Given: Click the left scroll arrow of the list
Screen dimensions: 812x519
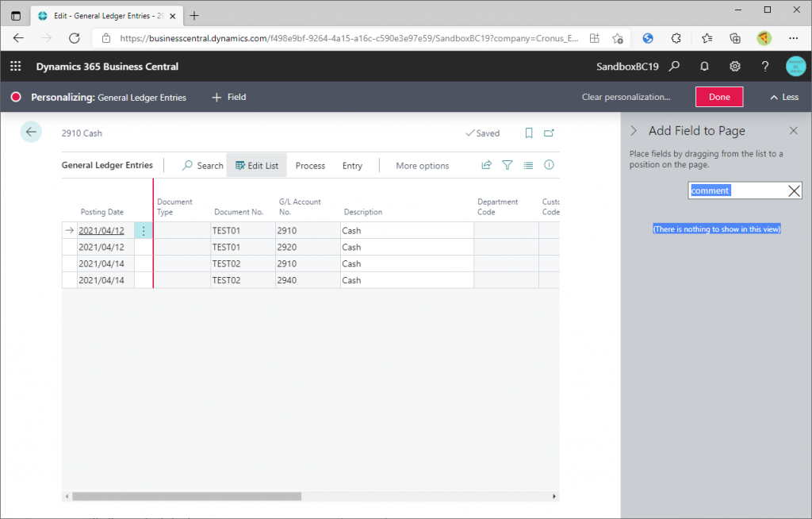Looking at the screenshot, I should 67,496.
